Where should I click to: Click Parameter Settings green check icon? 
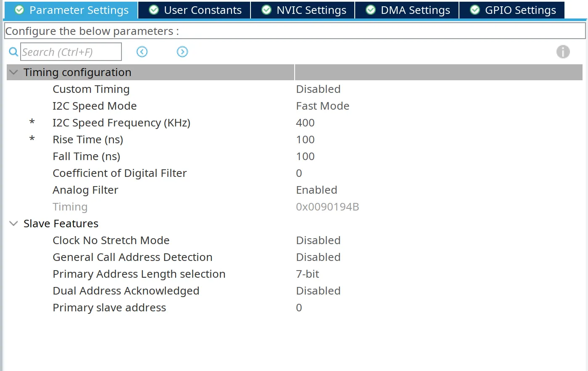19,10
